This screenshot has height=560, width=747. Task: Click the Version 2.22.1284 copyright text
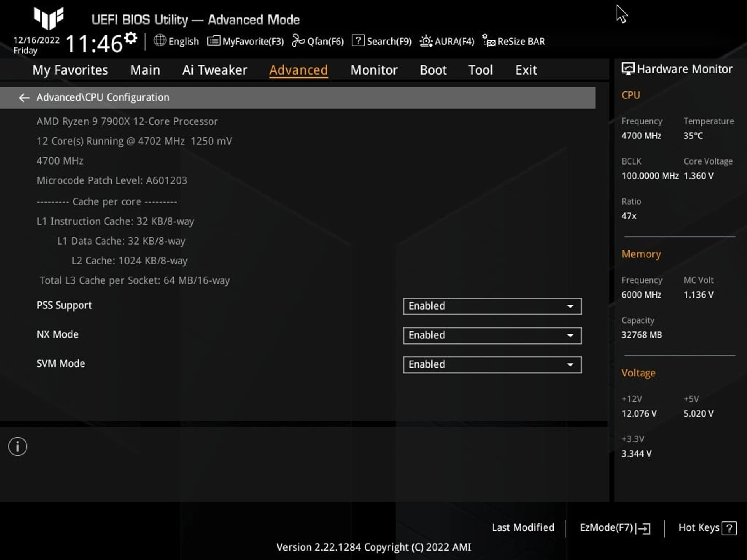coord(374,547)
